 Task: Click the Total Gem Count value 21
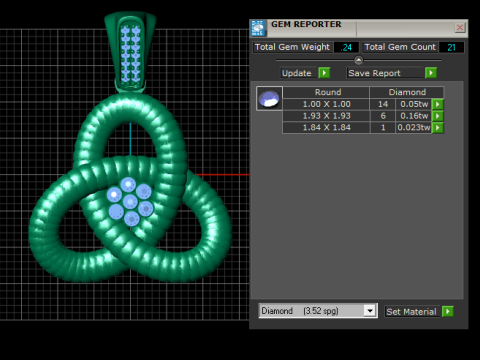451,47
